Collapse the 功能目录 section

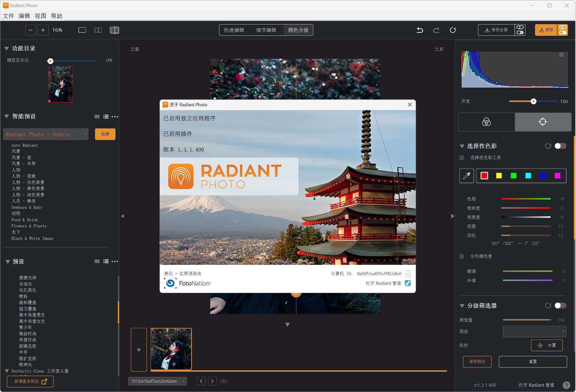[x=7, y=48]
